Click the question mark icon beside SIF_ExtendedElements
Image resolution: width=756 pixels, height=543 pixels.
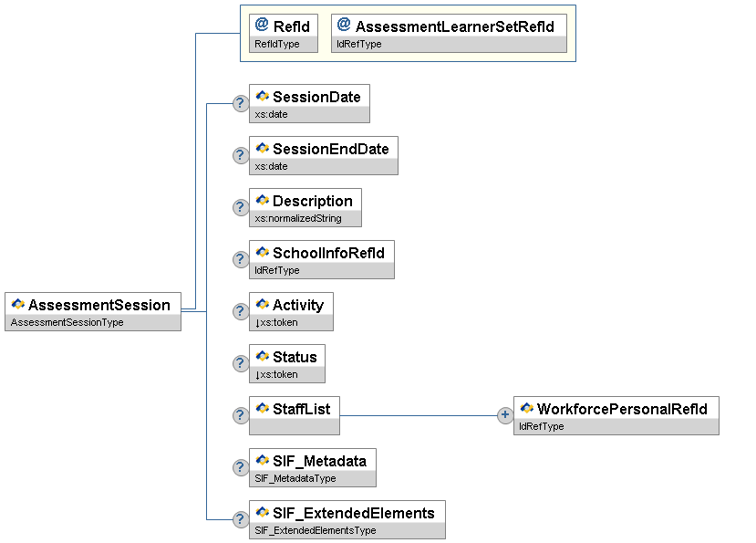pyautogui.click(x=241, y=519)
